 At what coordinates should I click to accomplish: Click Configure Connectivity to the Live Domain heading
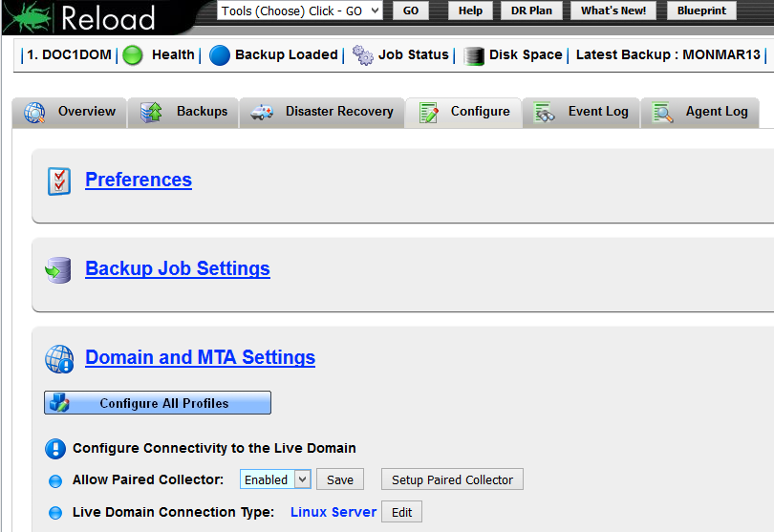tap(214, 448)
